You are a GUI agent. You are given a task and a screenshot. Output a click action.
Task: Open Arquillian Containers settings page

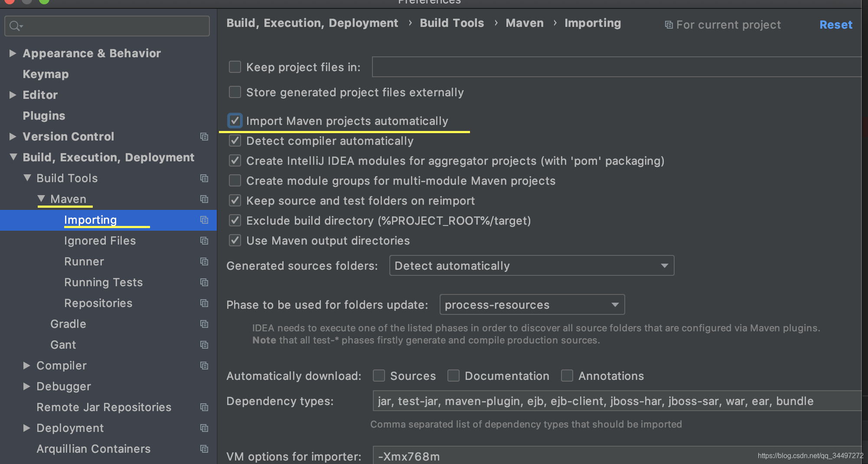point(93,449)
